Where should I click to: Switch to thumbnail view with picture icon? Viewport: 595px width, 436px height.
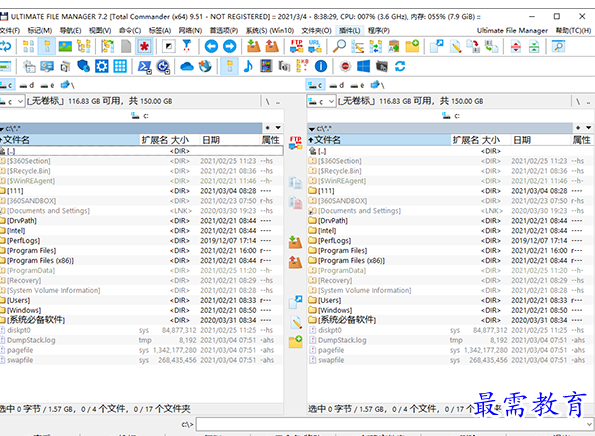click(65, 46)
